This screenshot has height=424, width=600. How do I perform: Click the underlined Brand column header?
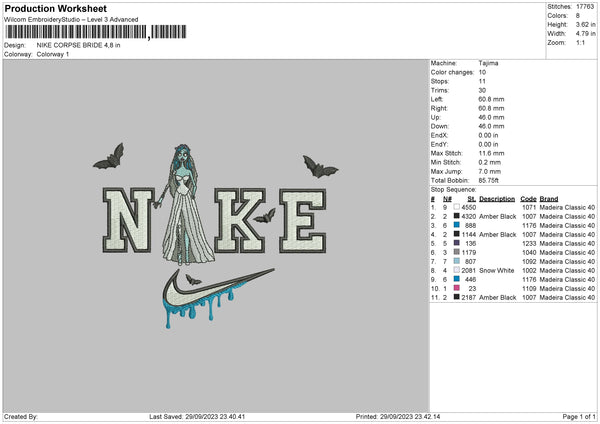pyautogui.click(x=549, y=199)
